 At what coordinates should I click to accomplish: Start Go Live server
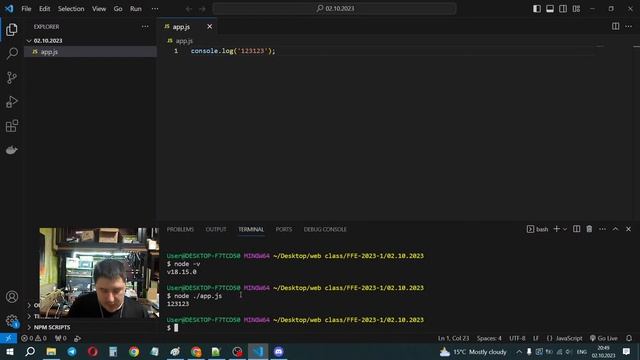(604, 338)
